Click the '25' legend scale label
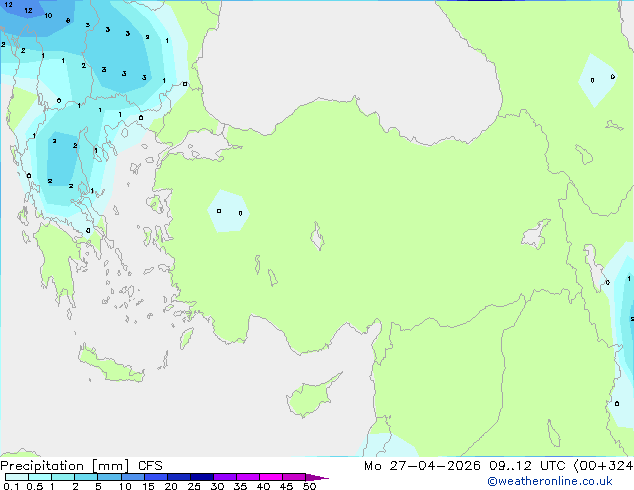Viewport: 634px width, 490px height. [194, 486]
